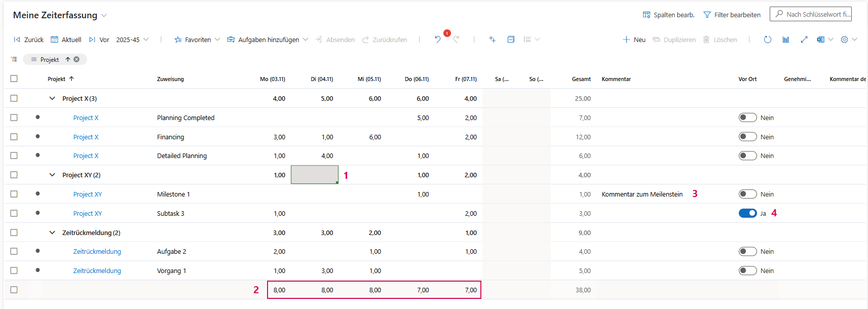The image size is (868, 309).
Task: Open the 2025-45 week dropdown
Action: click(x=132, y=40)
